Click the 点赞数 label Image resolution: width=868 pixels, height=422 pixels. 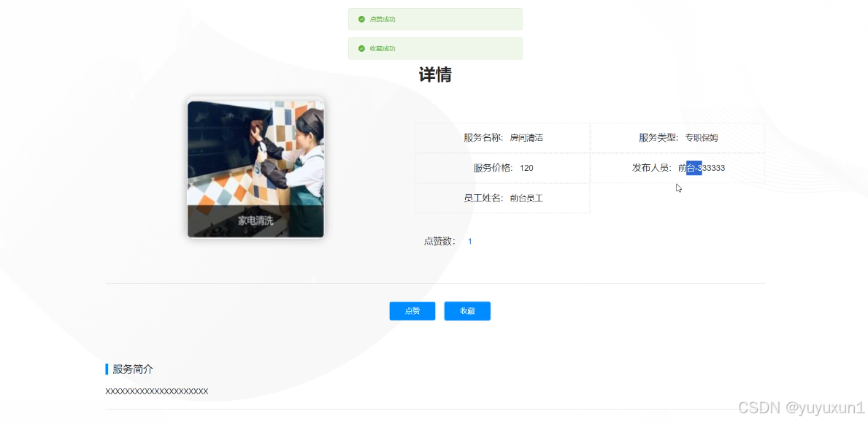tap(440, 242)
